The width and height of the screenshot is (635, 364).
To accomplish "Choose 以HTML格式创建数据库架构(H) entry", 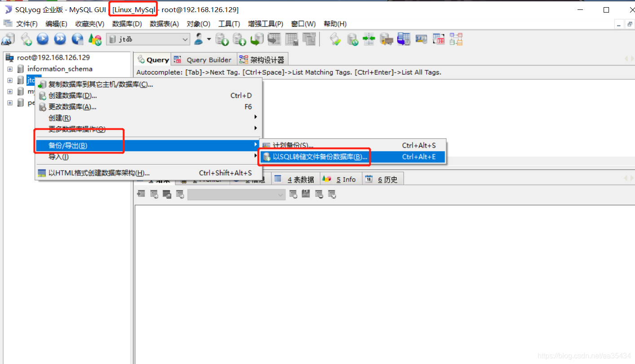I will (x=149, y=173).
